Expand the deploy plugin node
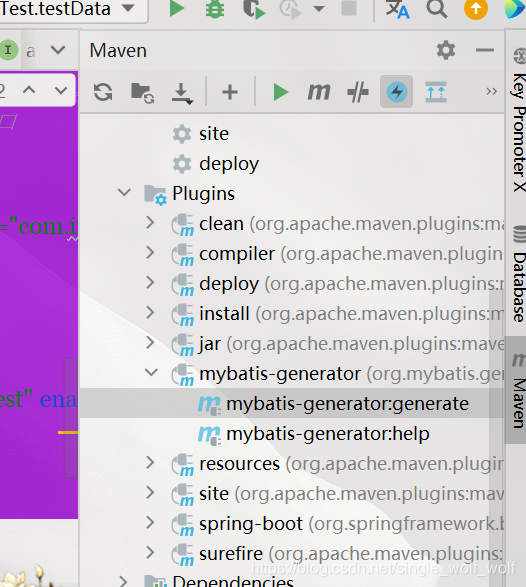The image size is (526, 587). tap(150, 283)
